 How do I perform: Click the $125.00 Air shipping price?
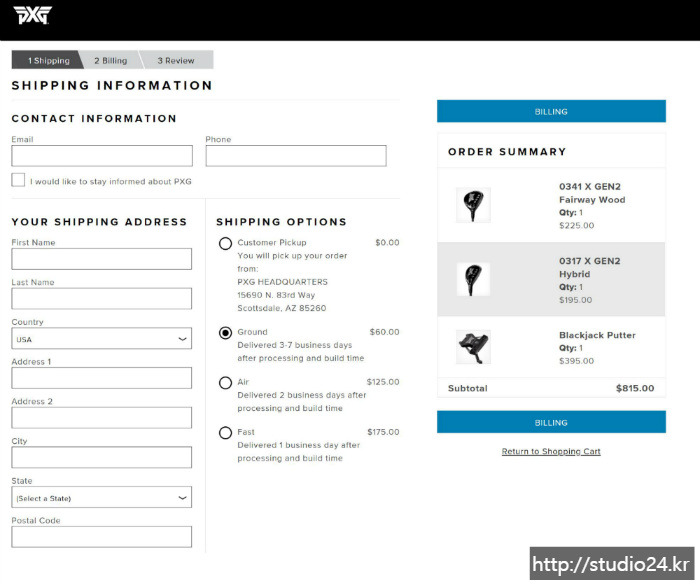tap(383, 382)
